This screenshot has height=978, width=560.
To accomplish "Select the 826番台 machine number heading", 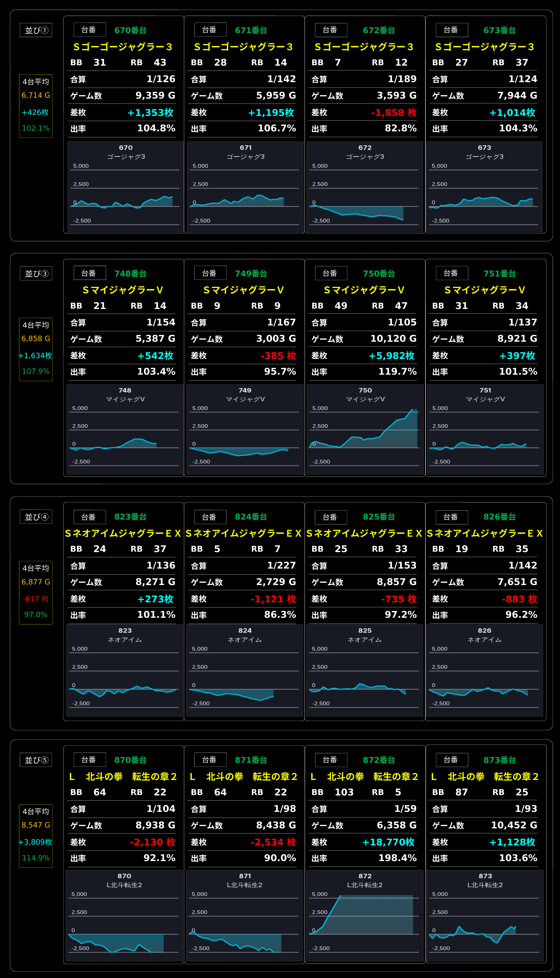I will pos(500,517).
